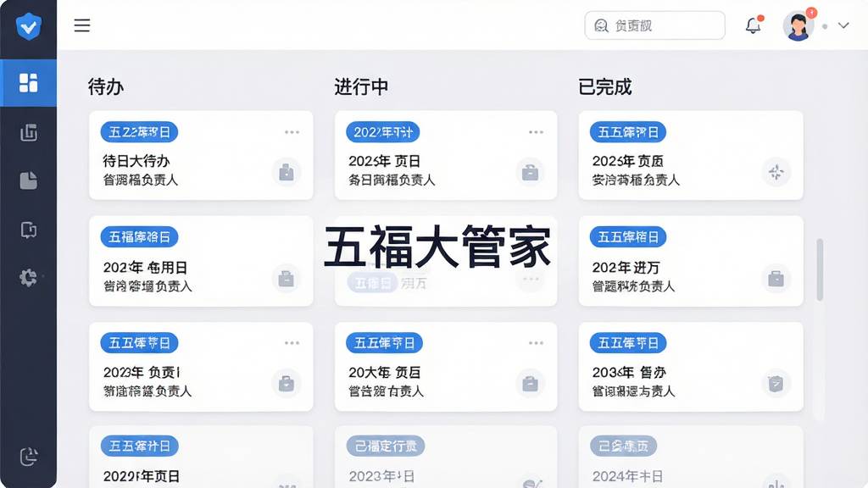Click sparkle icon on first 已完成 card

(776, 172)
